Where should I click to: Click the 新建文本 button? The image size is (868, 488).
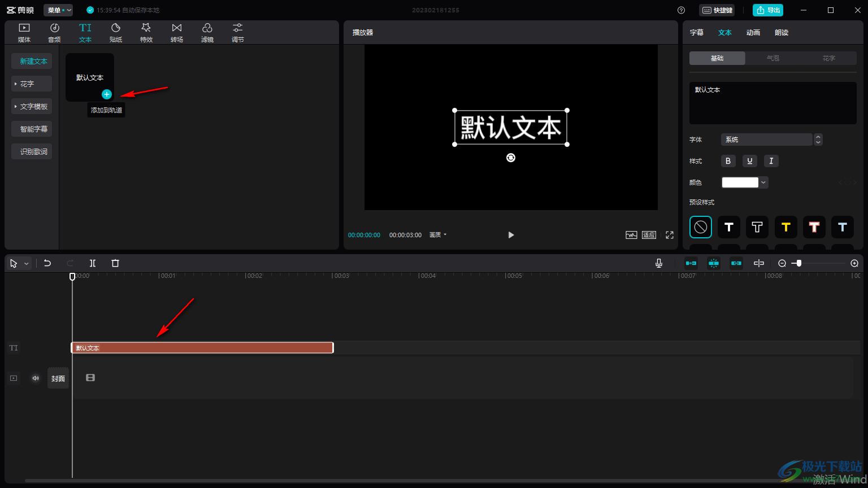pos(32,61)
